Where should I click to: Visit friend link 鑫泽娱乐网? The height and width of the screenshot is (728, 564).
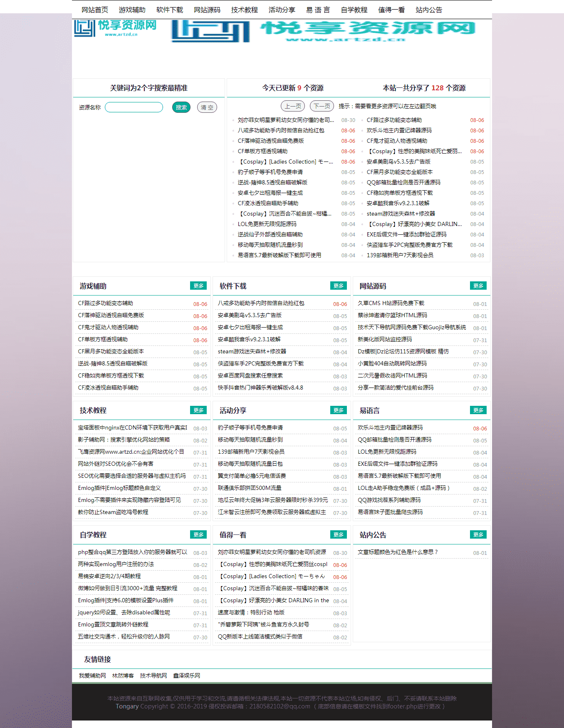coord(187,676)
